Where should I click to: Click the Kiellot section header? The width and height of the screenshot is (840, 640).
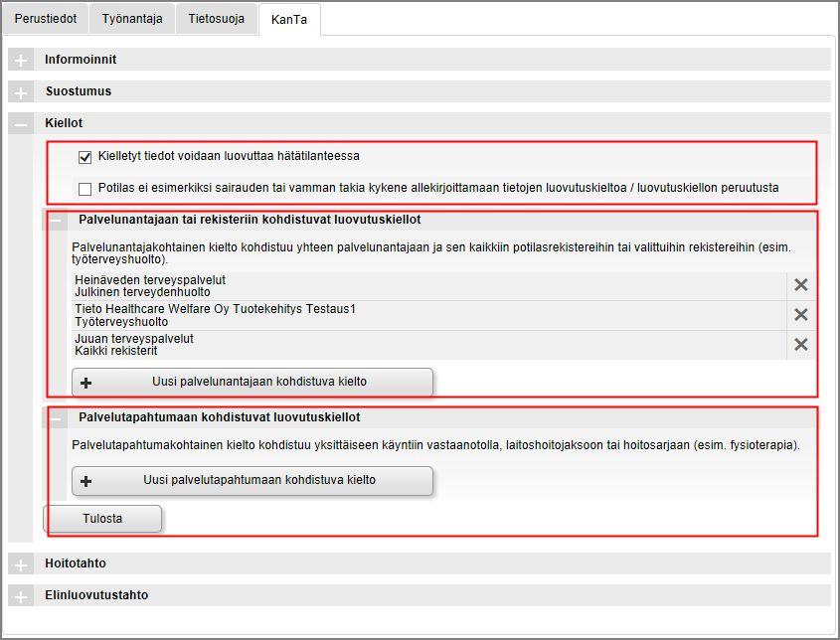tap(420, 123)
